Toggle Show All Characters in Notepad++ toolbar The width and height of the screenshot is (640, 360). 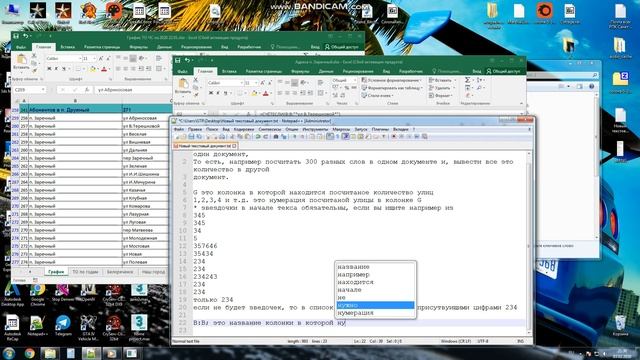point(337,137)
